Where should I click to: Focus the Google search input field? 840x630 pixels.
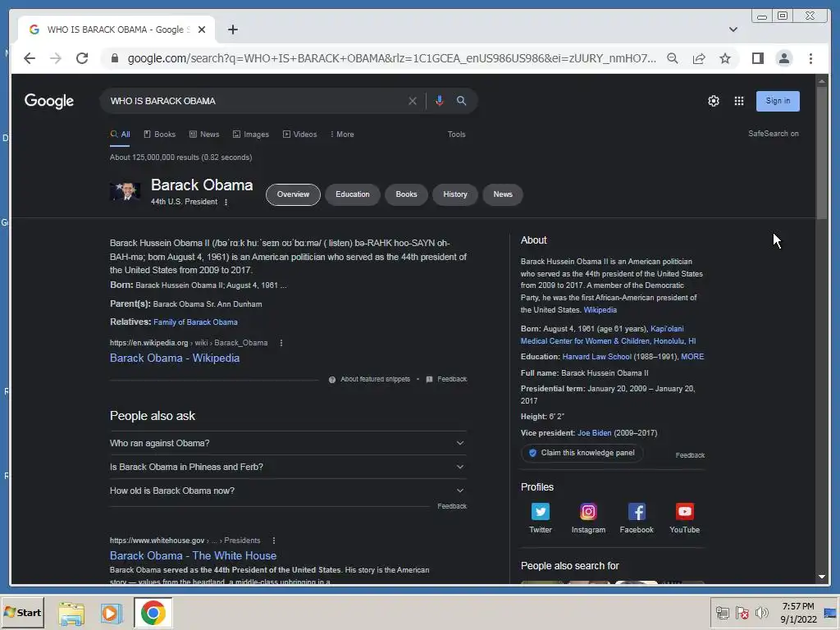point(257,101)
